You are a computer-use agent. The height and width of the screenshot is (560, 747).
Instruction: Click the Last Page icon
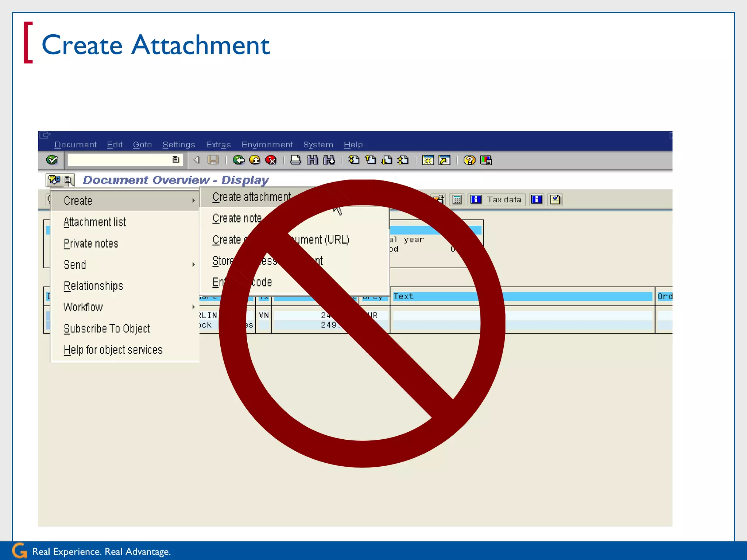[403, 160]
